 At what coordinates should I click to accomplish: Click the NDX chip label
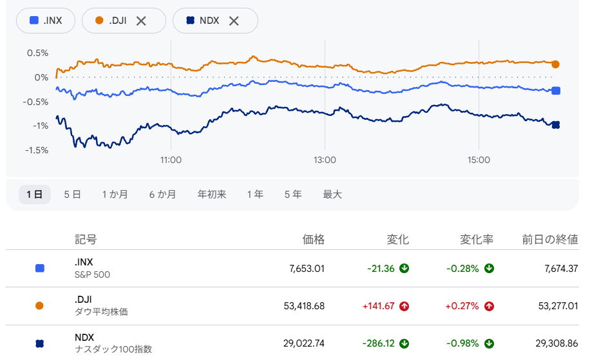coord(209,21)
